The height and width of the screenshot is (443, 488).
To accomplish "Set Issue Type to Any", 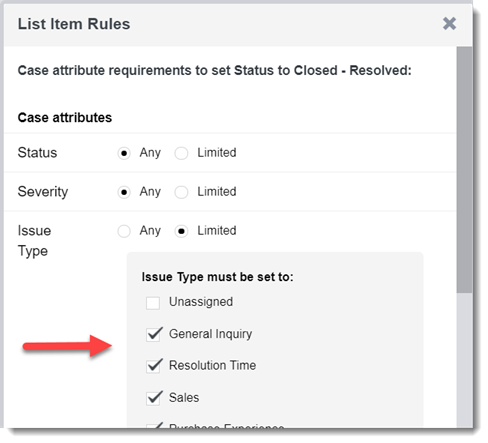I will pyautogui.click(x=124, y=231).
